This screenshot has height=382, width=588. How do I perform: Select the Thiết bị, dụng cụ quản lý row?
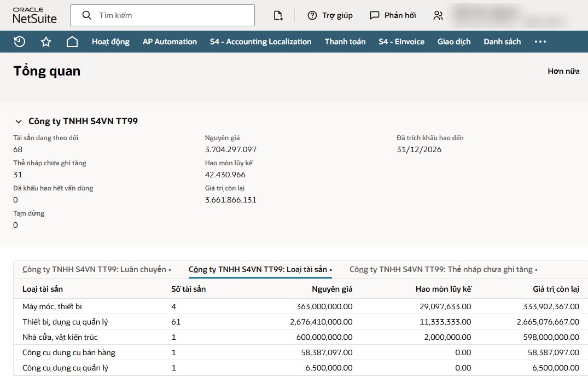pyautogui.click(x=300, y=322)
